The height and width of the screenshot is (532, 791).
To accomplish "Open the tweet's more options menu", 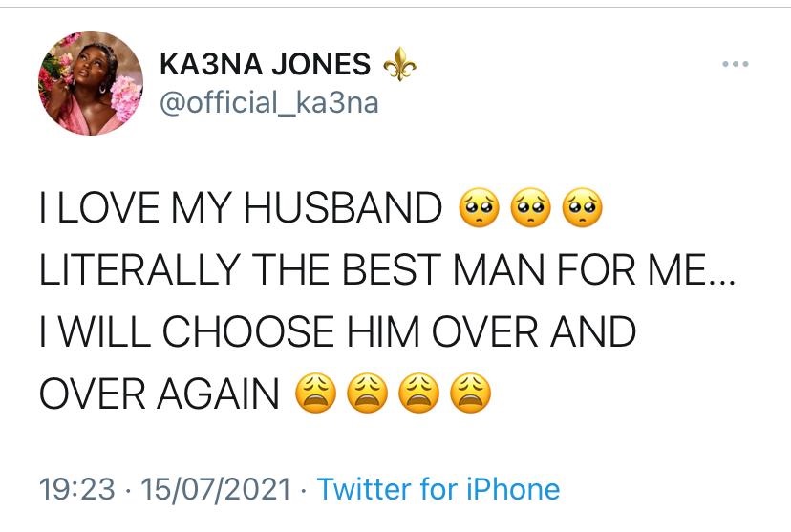I will (736, 65).
